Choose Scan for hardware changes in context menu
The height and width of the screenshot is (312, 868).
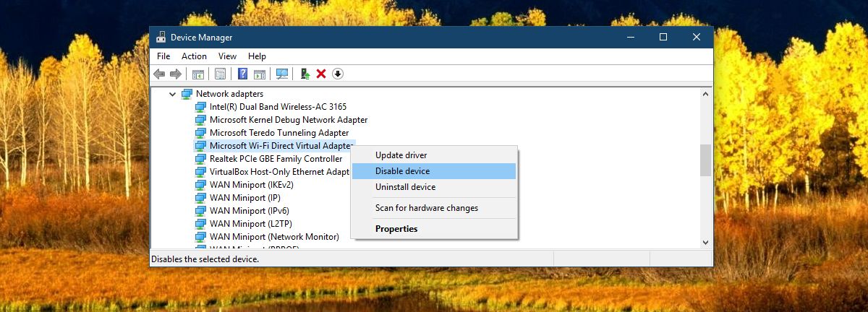433,208
